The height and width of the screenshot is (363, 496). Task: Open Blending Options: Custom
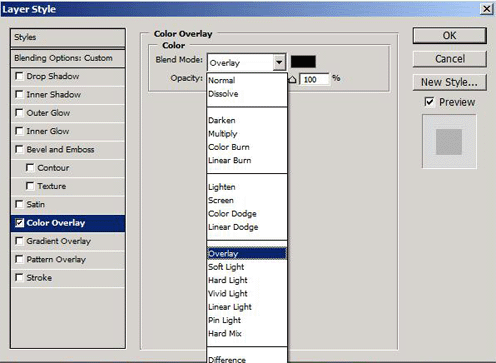(x=68, y=58)
